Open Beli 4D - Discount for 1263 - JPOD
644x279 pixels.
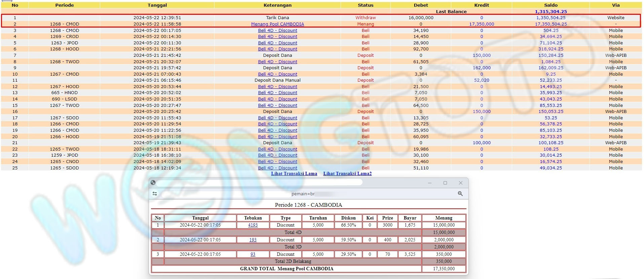coord(277,43)
